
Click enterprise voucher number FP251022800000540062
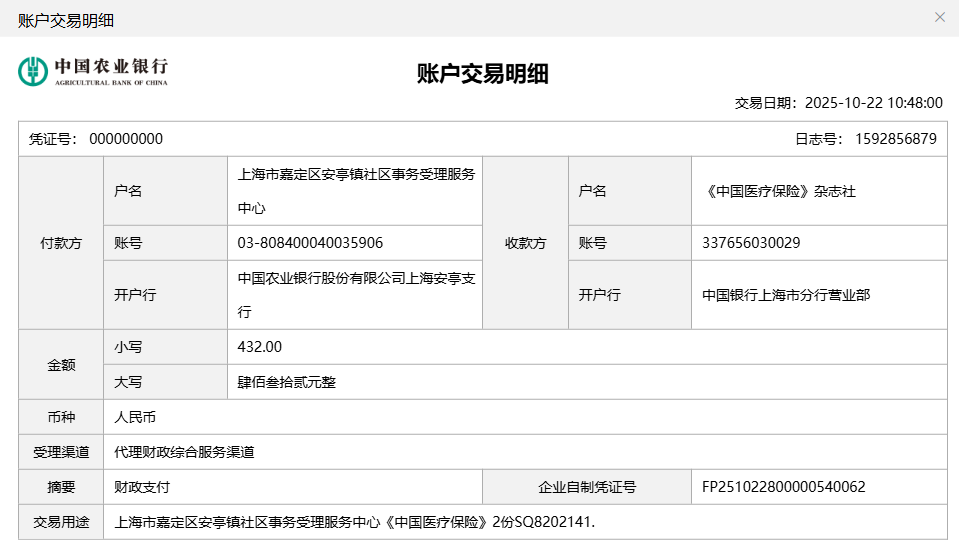[784, 487]
